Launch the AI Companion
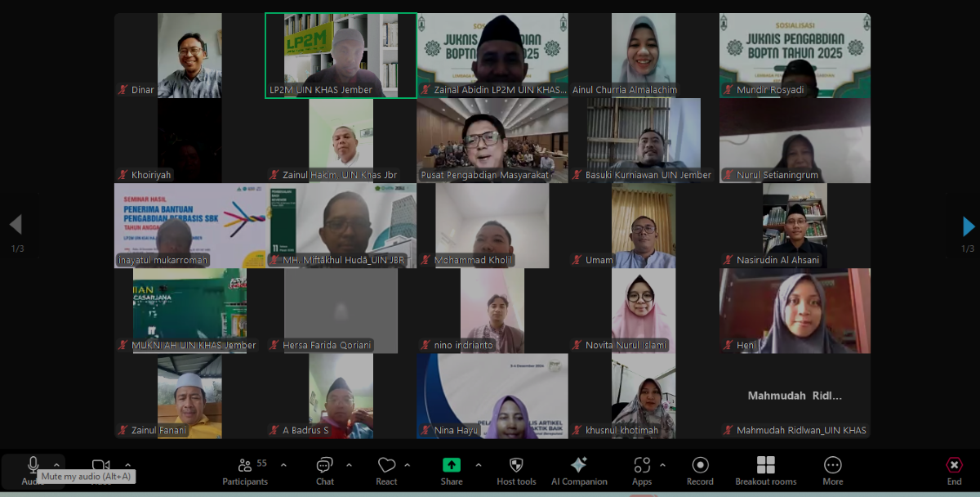The width and height of the screenshot is (980, 497). tap(579, 465)
